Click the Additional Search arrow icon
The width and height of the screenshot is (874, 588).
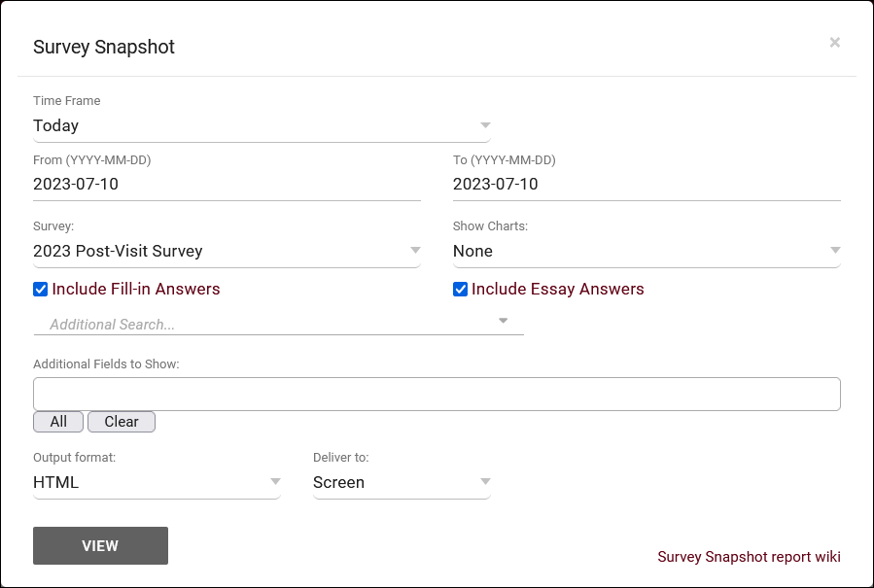pos(503,321)
